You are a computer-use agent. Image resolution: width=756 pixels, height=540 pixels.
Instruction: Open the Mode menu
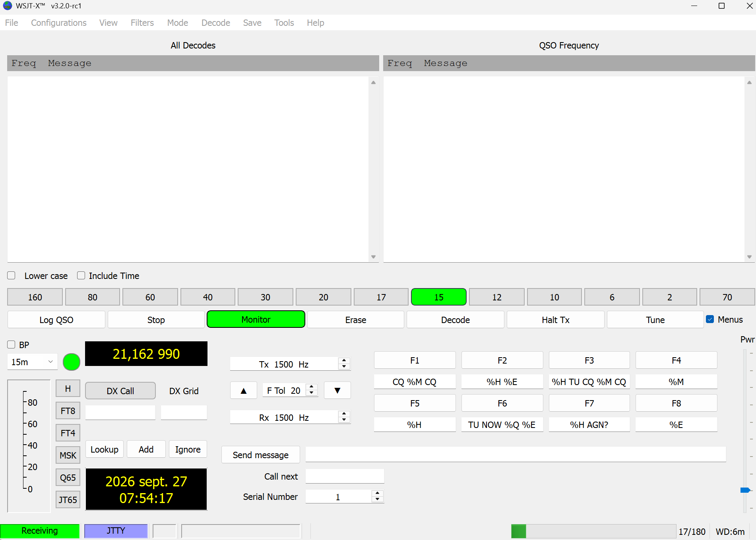tap(177, 23)
